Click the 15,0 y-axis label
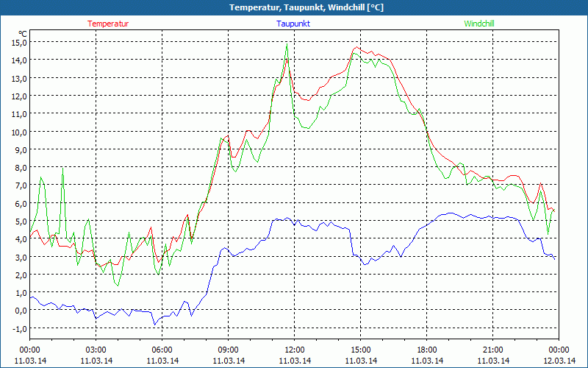 [x=19, y=42]
